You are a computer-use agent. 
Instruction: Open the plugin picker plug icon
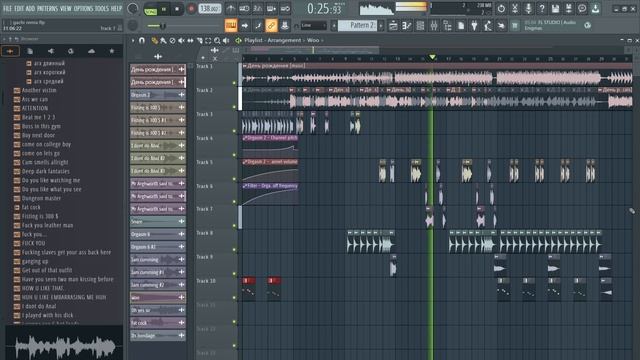coord(474,26)
